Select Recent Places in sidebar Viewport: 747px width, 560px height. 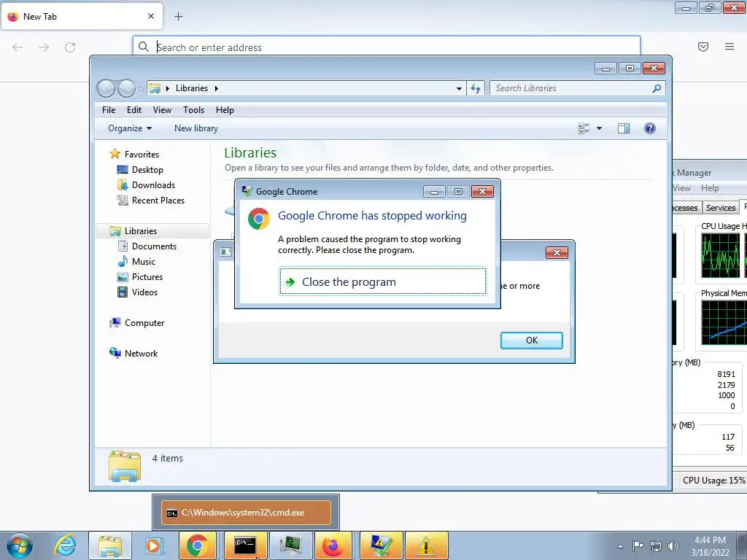(158, 201)
